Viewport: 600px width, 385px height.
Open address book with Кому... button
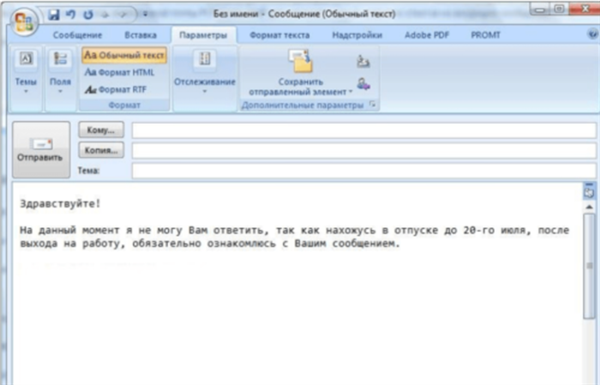[x=101, y=130]
